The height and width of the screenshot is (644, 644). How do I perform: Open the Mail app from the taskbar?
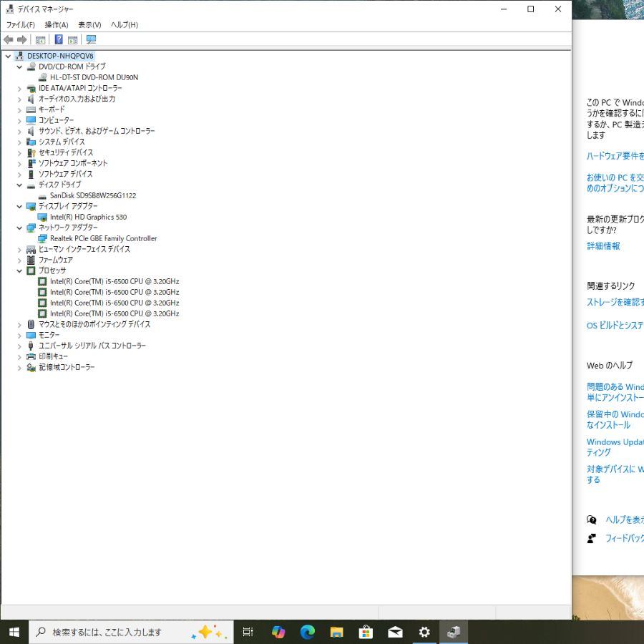click(395, 632)
